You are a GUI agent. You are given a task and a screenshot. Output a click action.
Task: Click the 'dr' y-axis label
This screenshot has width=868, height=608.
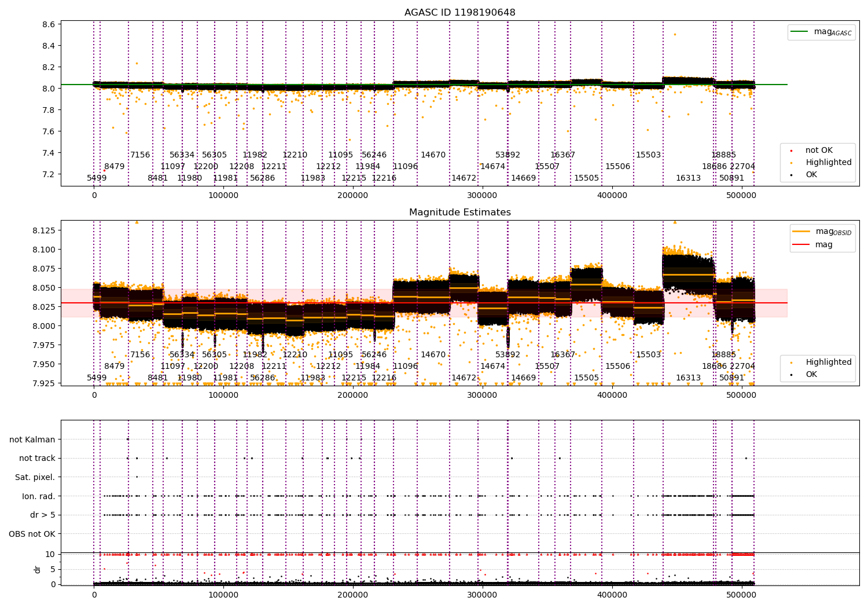(x=38, y=569)
